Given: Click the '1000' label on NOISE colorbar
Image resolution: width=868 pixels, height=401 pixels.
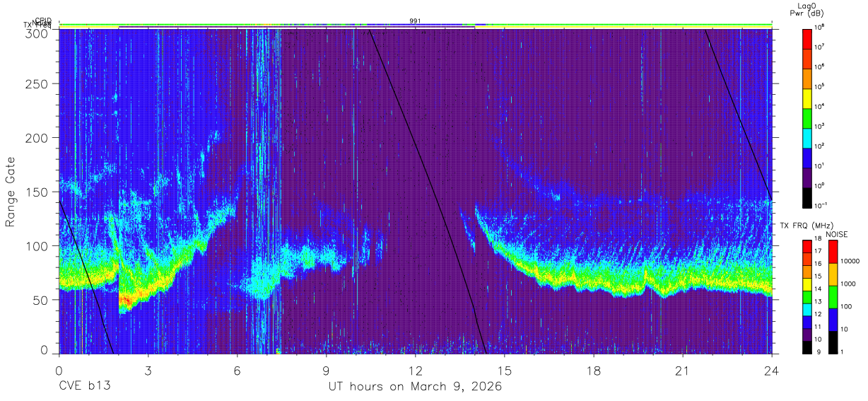Looking at the screenshot, I should [848, 284].
